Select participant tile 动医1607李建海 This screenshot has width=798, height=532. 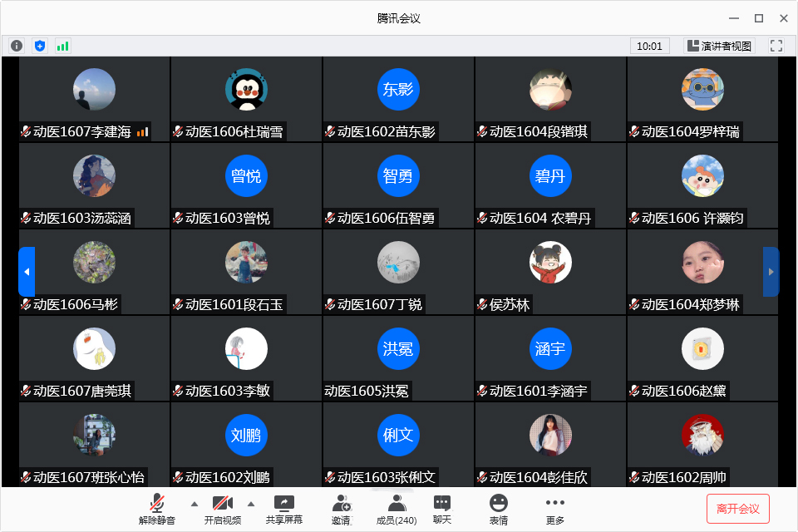(94, 99)
